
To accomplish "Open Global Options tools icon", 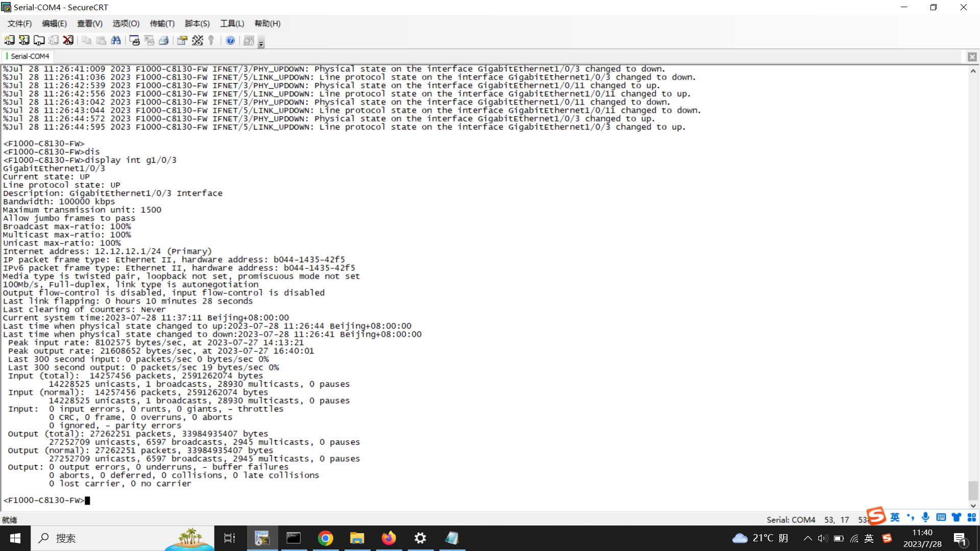I will (x=198, y=40).
